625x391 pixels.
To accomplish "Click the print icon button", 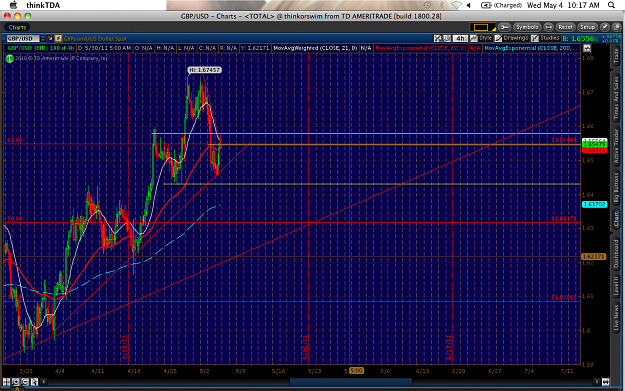I will tap(548, 27).
